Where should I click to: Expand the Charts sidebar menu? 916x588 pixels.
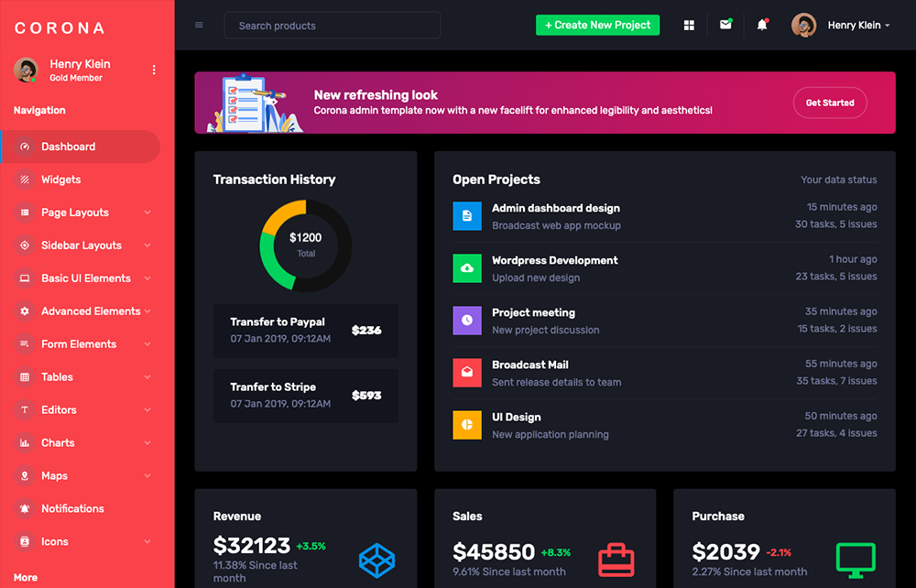tap(87, 443)
